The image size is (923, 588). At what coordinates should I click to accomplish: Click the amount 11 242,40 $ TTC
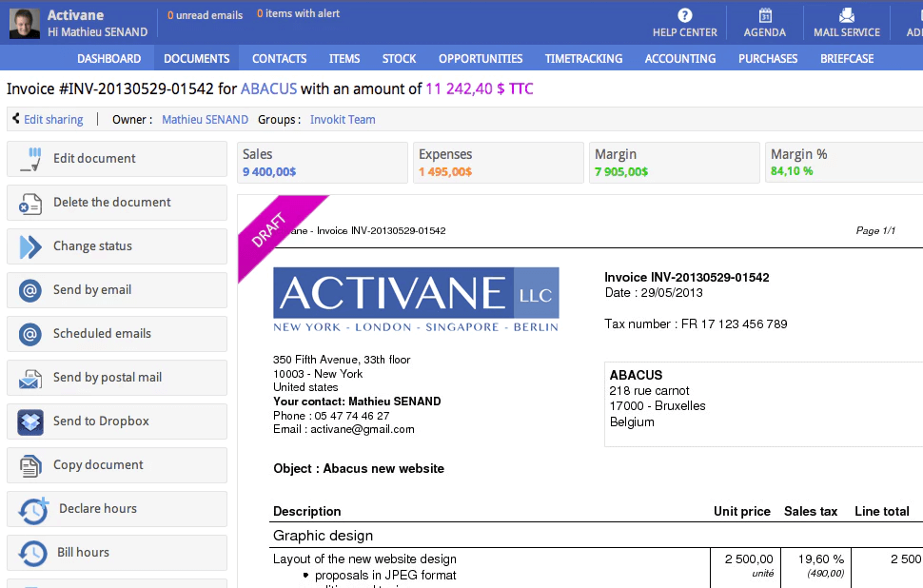[x=480, y=88]
